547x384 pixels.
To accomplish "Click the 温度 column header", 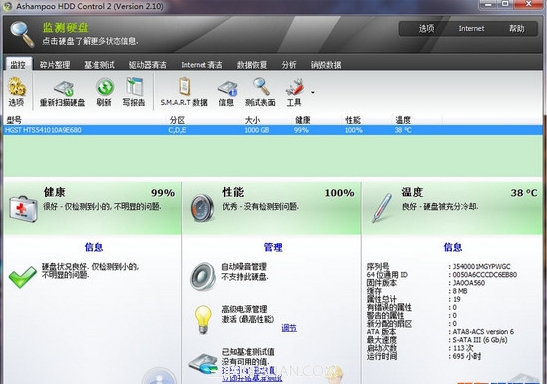I will coord(403,120).
